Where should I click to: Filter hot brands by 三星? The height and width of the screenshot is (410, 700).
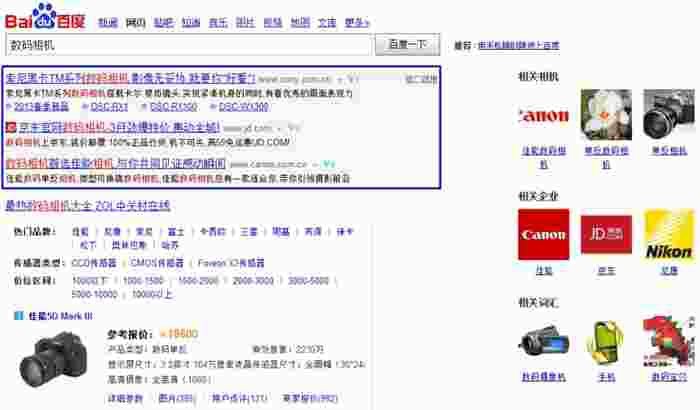(x=249, y=232)
